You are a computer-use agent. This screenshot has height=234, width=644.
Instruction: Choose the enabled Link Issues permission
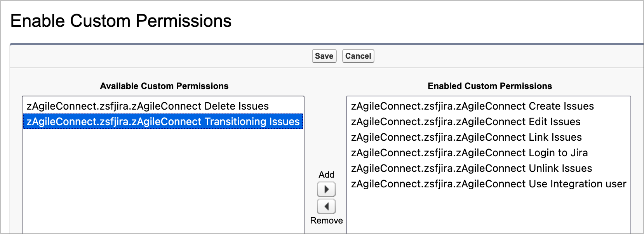(466, 137)
